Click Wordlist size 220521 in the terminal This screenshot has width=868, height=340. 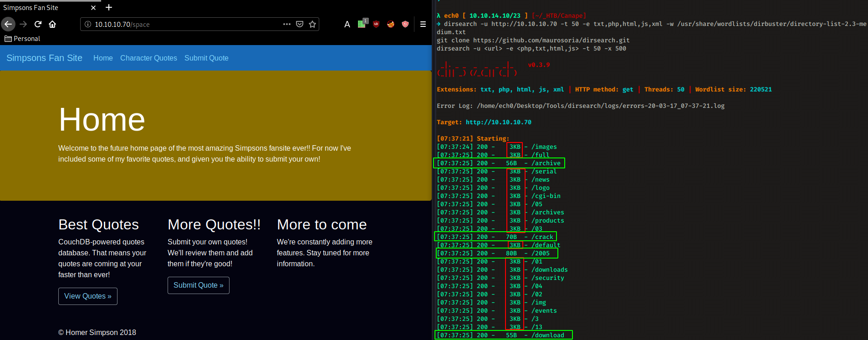pyautogui.click(x=734, y=89)
